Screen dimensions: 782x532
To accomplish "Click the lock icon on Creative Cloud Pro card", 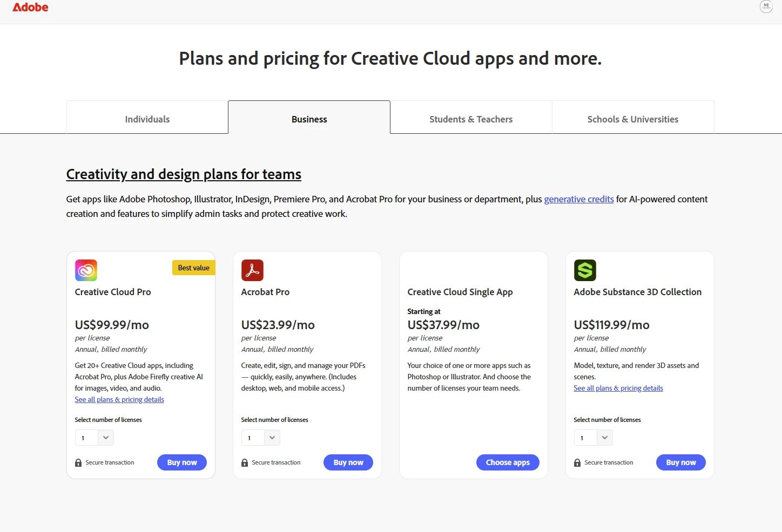I will (78, 462).
